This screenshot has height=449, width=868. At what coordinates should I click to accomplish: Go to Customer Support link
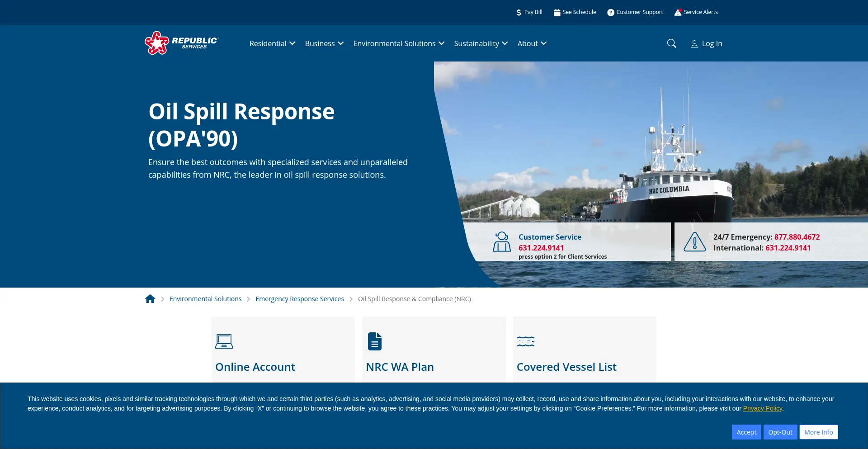pos(640,12)
